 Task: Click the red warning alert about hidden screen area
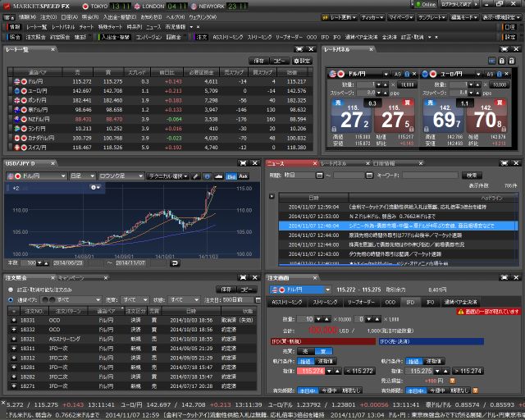click(489, 312)
